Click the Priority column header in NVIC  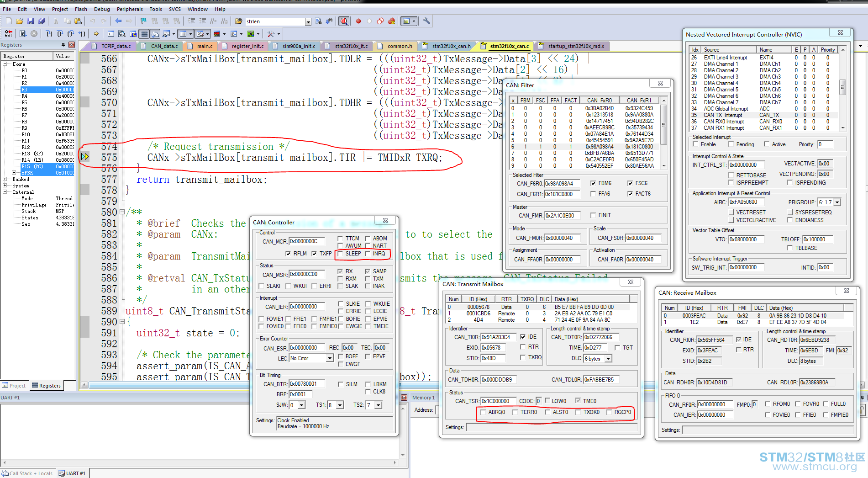[x=828, y=50]
